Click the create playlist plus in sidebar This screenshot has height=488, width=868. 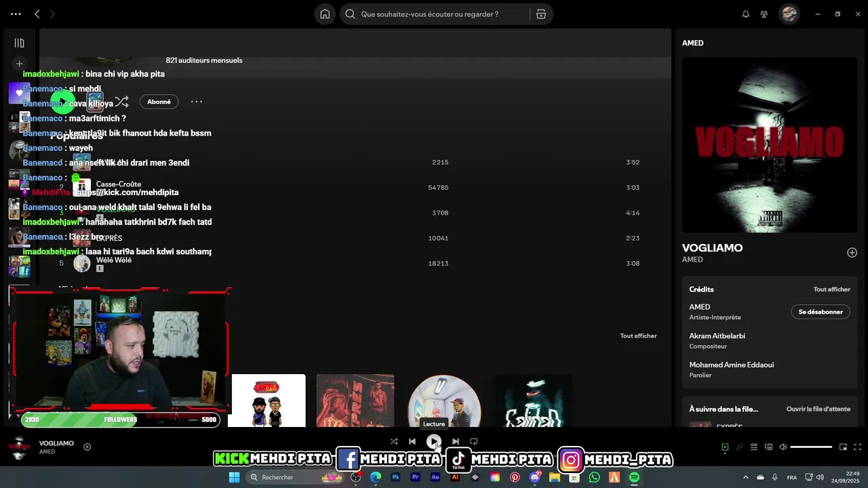[x=19, y=64]
